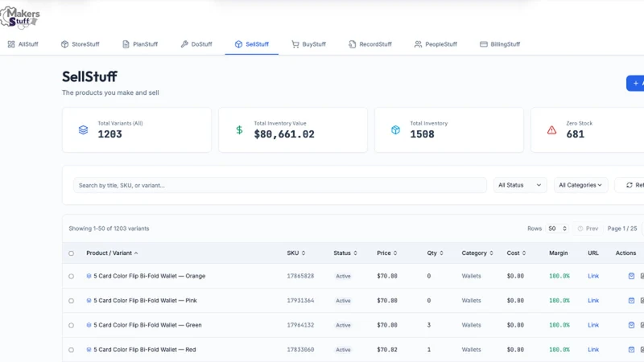Select the SellStuff tab

[252, 44]
